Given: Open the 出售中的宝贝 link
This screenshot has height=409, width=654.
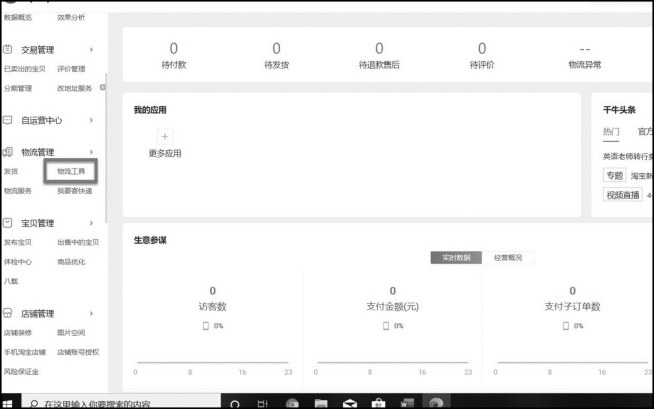Looking at the screenshot, I should pos(78,242).
